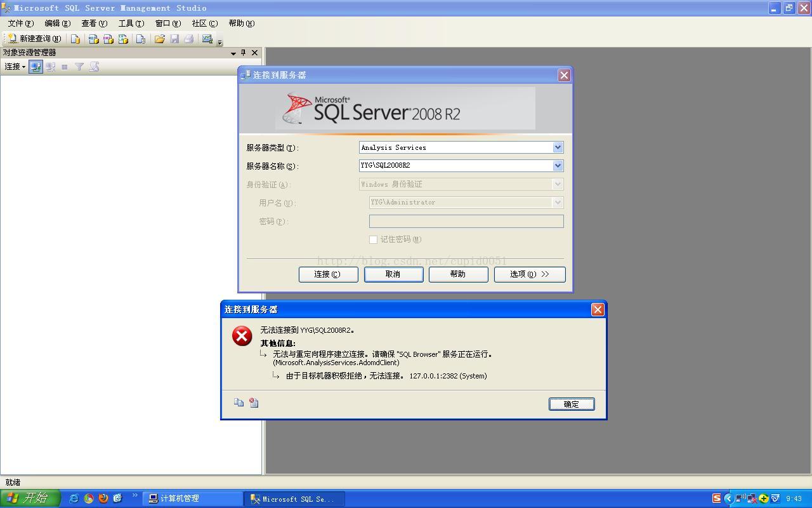Screen dimensions: 812x508
Task: Click the Filter funnel icon in Object Explorer
Action: tap(79, 67)
